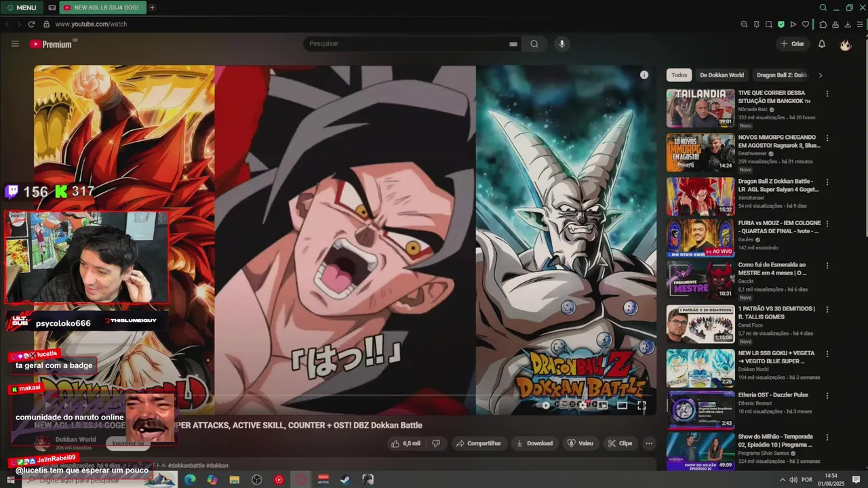Show video info card icon

[x=644, y=75]
